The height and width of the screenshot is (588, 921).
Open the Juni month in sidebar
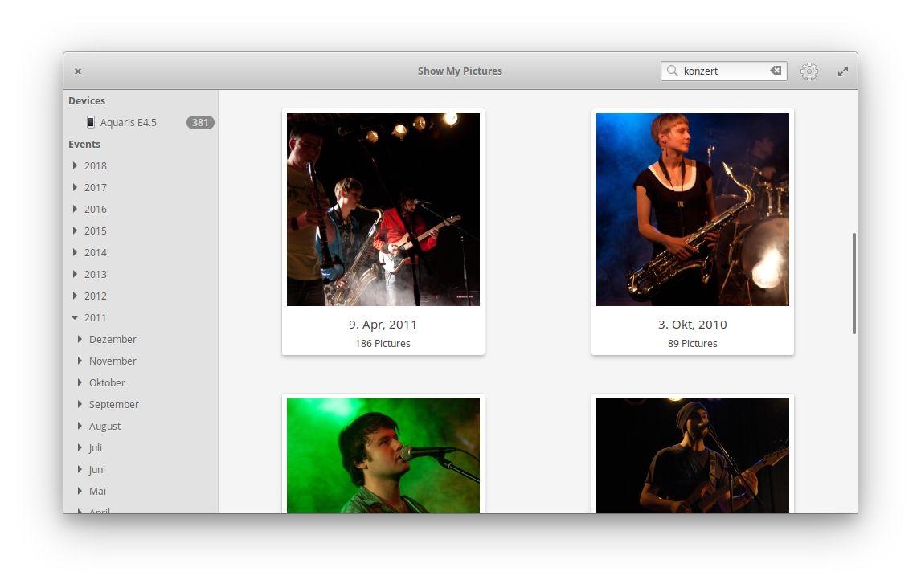pos(97,469)
